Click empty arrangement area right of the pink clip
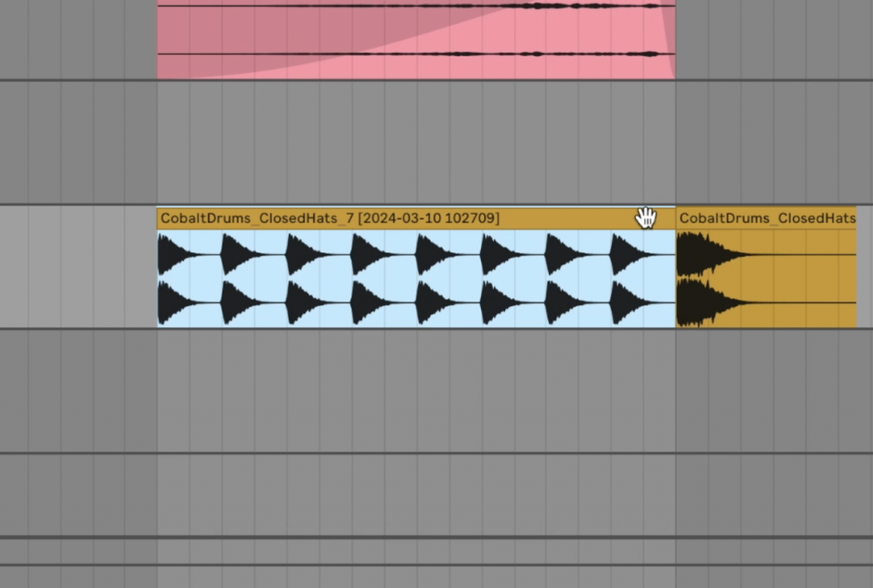873x588 pixels. tap(774, 39)
